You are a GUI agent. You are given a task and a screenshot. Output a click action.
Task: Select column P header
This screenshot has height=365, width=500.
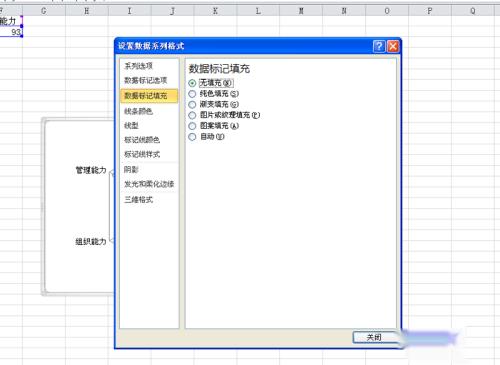coord(430,11)
